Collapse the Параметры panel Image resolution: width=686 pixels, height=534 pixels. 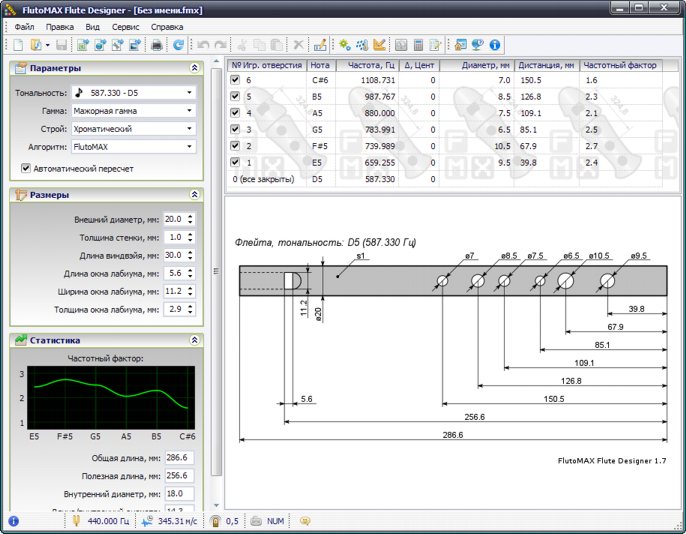pyautogui.click(x=195, y=68)
